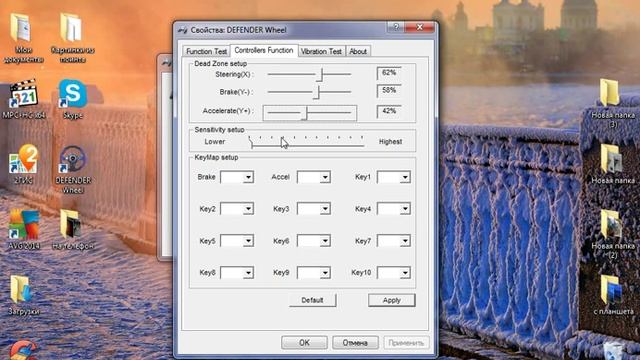
Task: Click the dialog help question-mark button
Action: tap(396, 27)
